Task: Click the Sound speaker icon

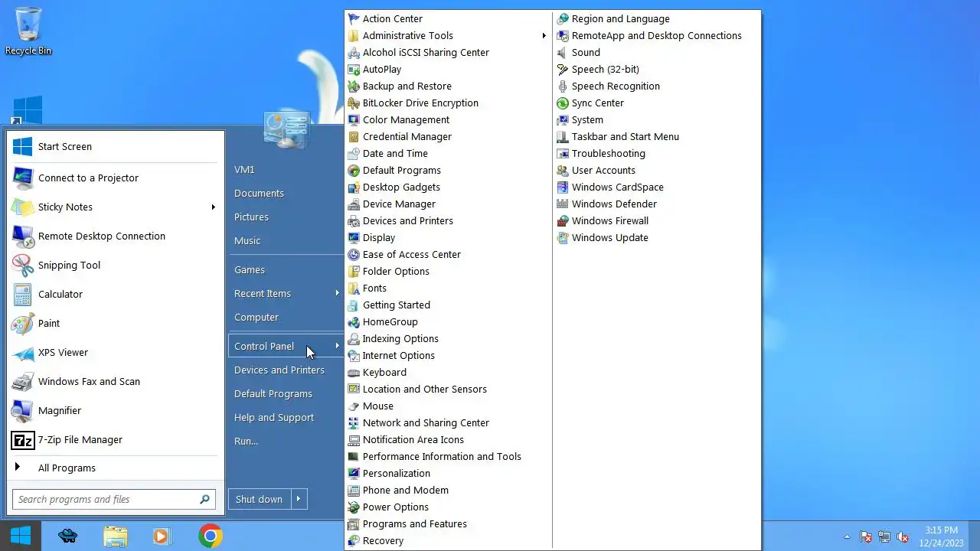Action: click(x=563, y=52)
